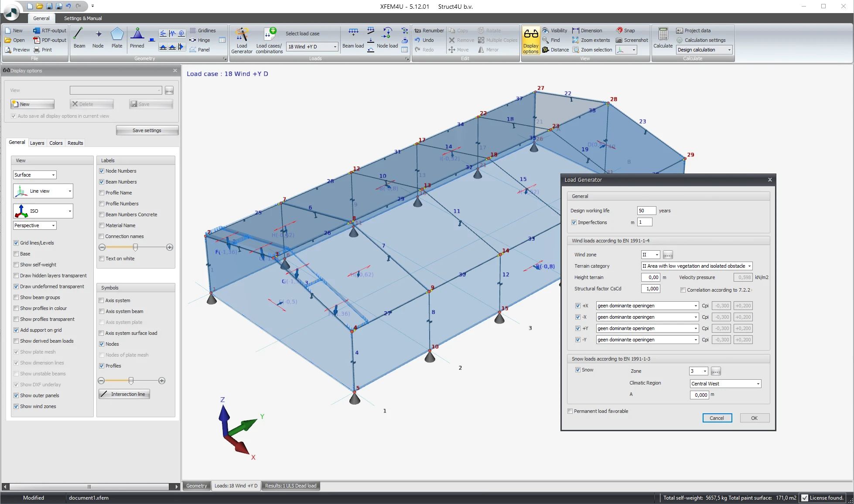Viewport: 854px width, 504px height.
Task: Select the Beam load tool
Action: point(353,38)
